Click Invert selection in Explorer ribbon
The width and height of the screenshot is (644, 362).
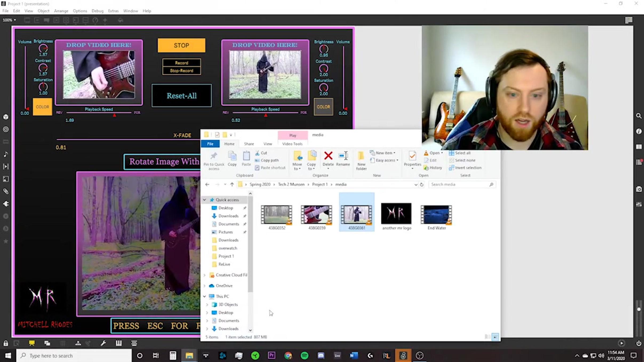tap(465, 168)
